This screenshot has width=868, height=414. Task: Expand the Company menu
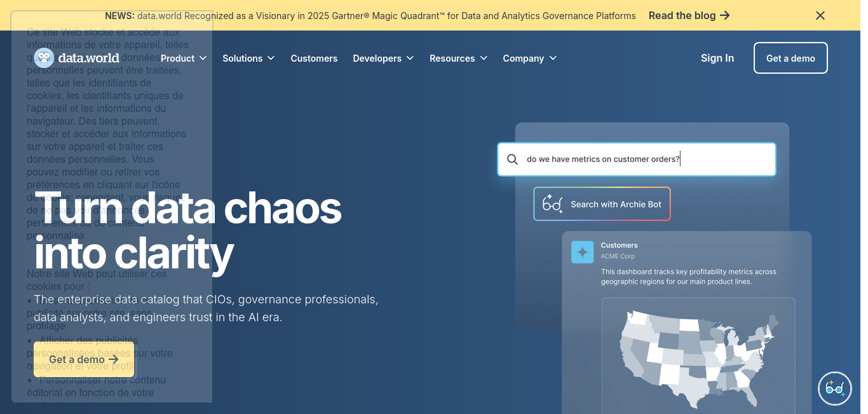pyautogui.click(x=529, y=58)
